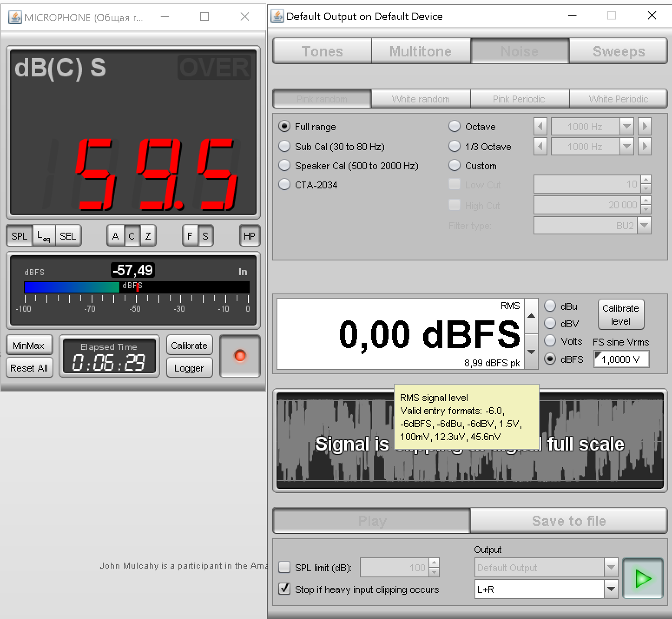Set level units to dBV
672x619 pixels.
point(550,323)
